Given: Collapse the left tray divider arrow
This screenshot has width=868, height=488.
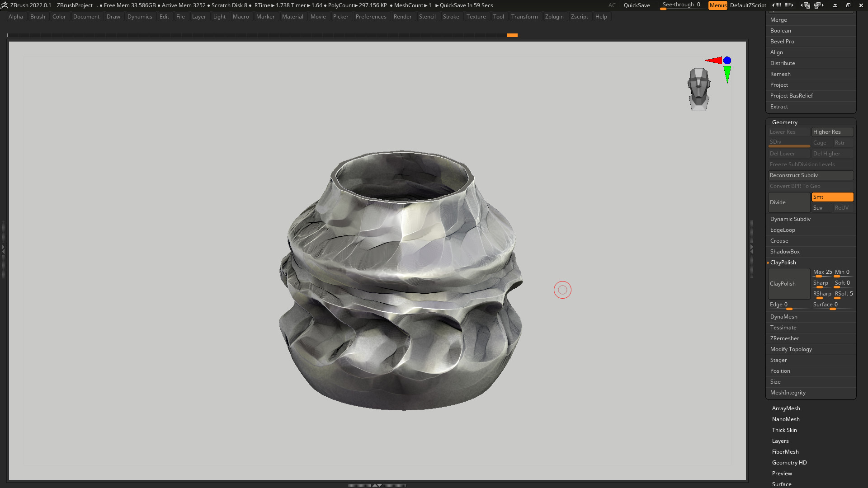Looking at the screenshot, I should click(3, 249).
